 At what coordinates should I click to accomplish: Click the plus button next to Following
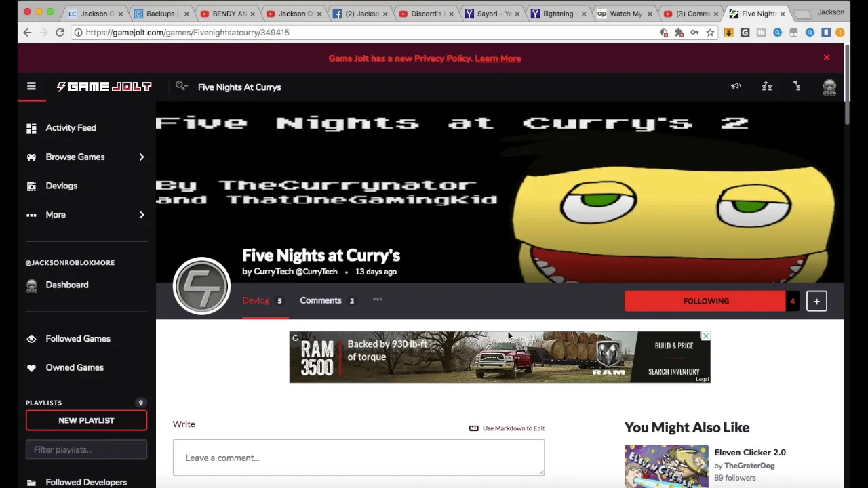816,301
